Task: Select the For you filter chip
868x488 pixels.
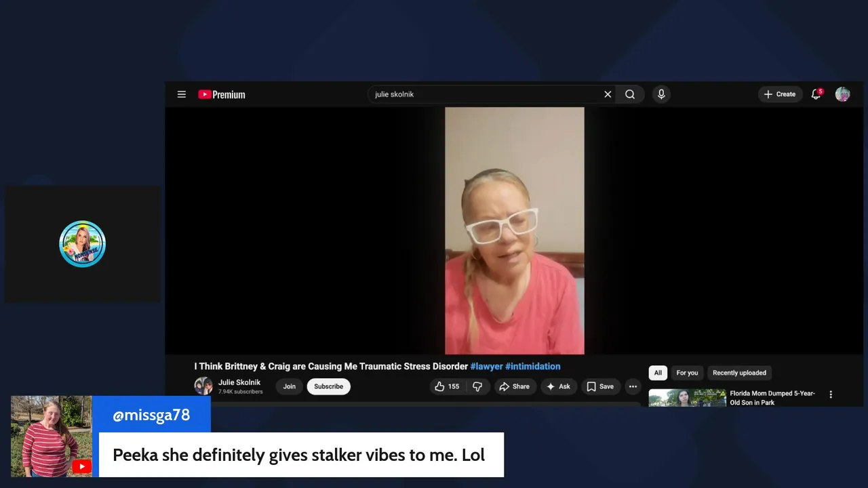Action: tap(687, 373)
